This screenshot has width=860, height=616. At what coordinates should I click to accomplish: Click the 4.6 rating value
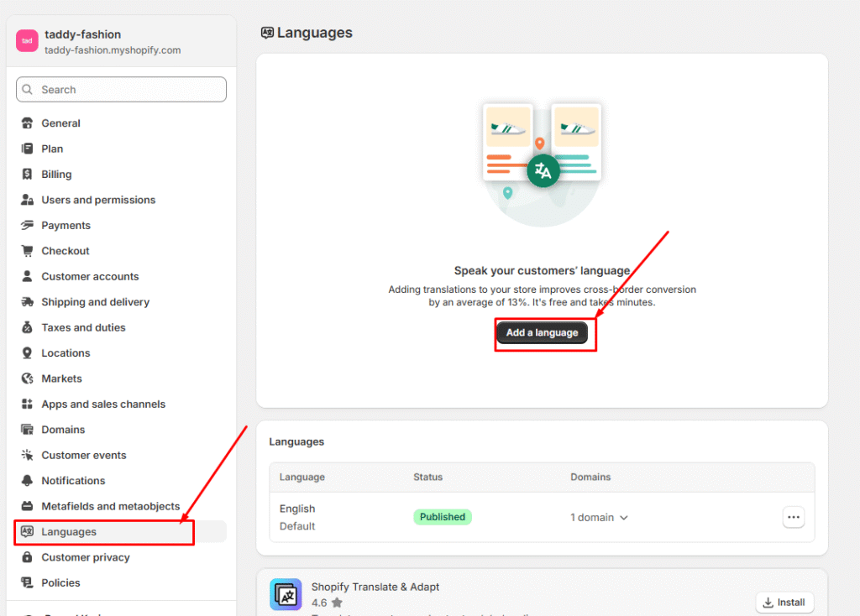(319, 603)
